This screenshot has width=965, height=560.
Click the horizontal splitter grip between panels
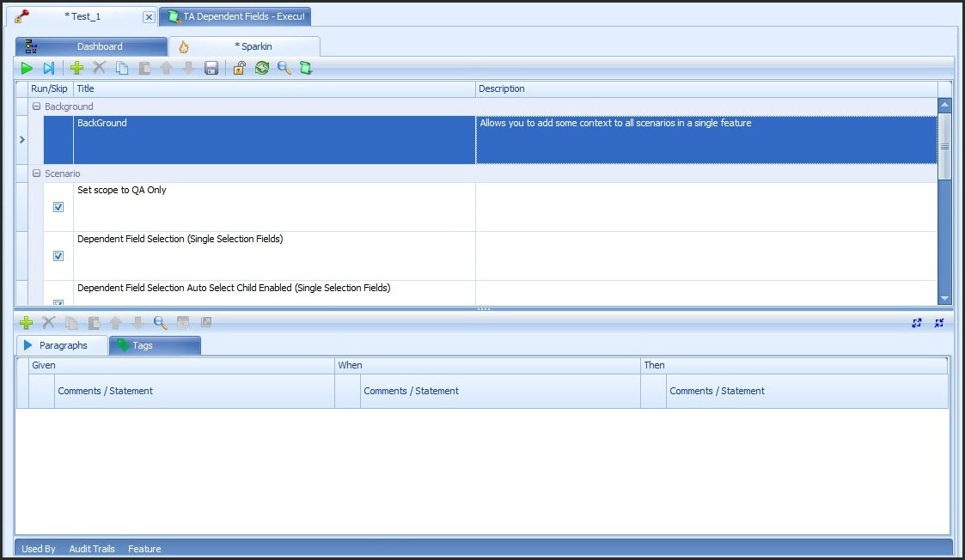pos(484,309)
